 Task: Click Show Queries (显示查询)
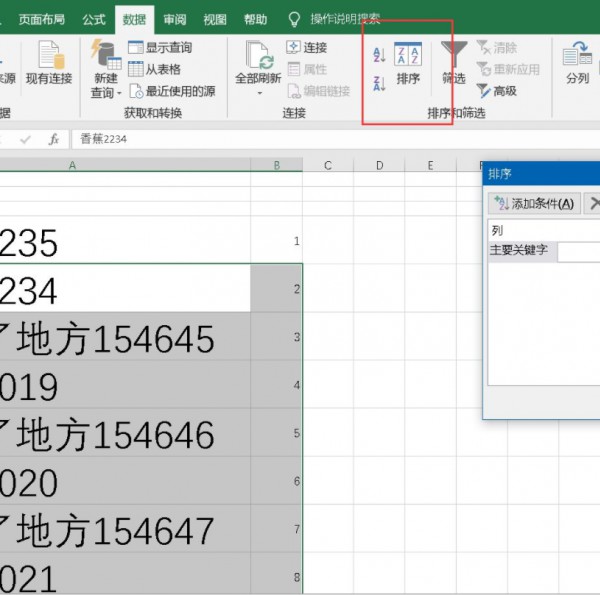160,47
